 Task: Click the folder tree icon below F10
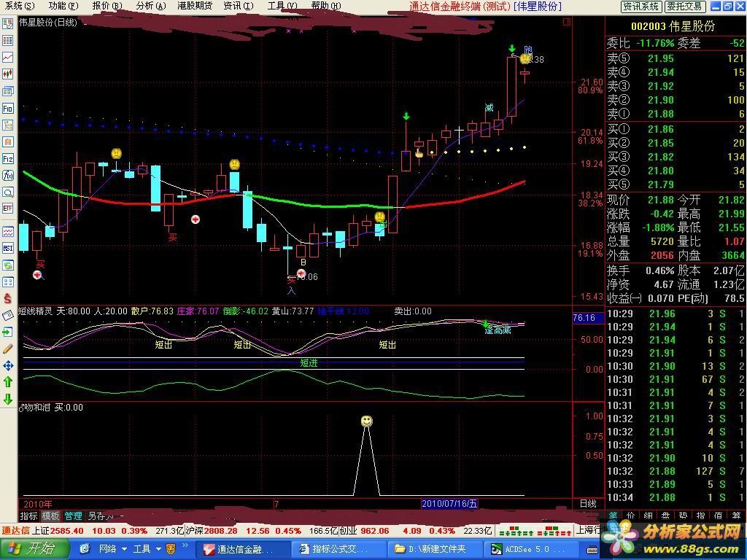[x=7, y=125]
